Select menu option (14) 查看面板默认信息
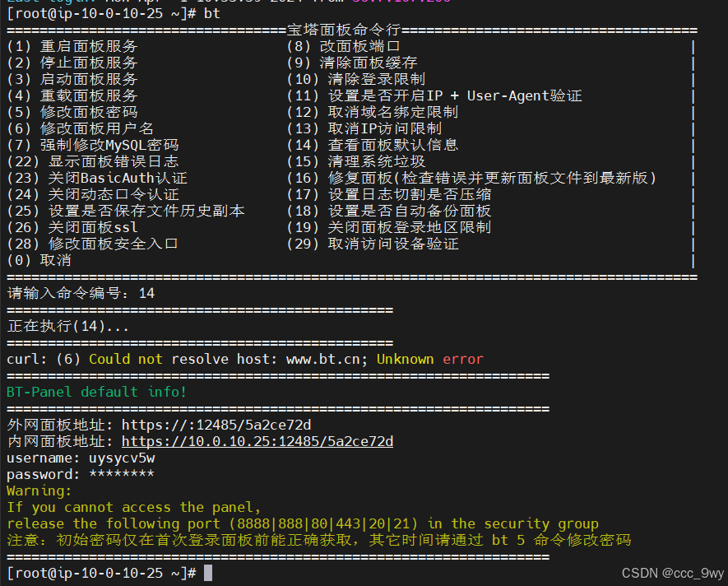Image resolution: width=728 pixels, height=586 pixels. pos(373,145)
